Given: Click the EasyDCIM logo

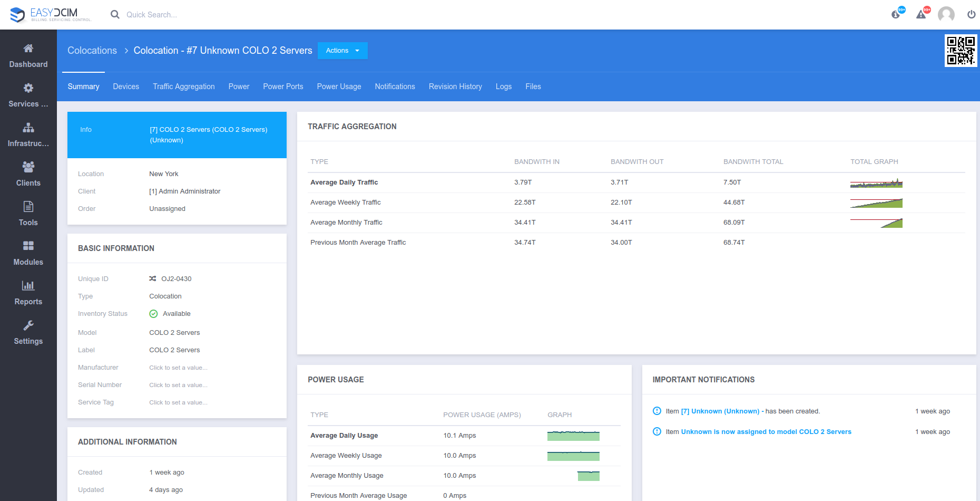Looking at the screenshot, I should click(x=51, y=14).
